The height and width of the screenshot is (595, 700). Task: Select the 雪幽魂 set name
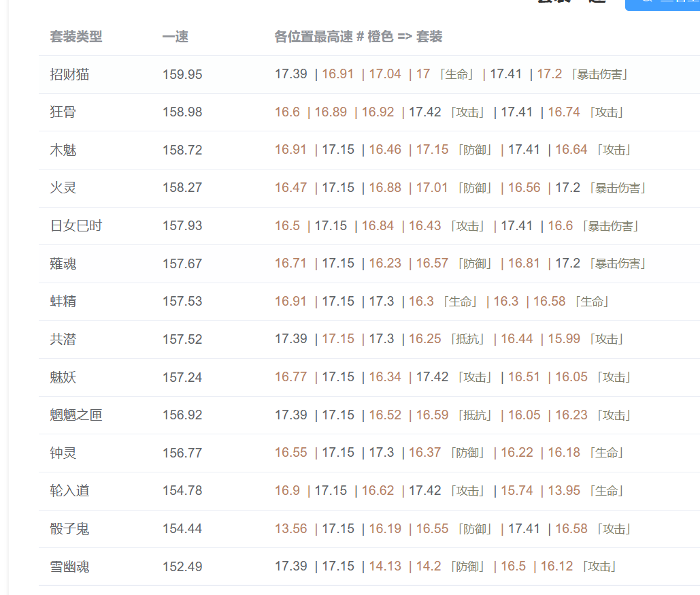click(69, 566)
